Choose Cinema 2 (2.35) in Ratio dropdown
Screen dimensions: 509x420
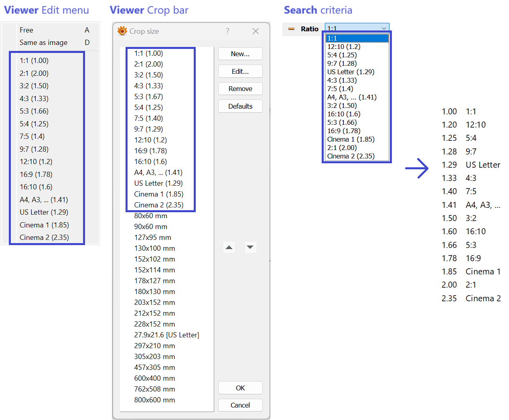pyautogui.click(x=351, y=156)
